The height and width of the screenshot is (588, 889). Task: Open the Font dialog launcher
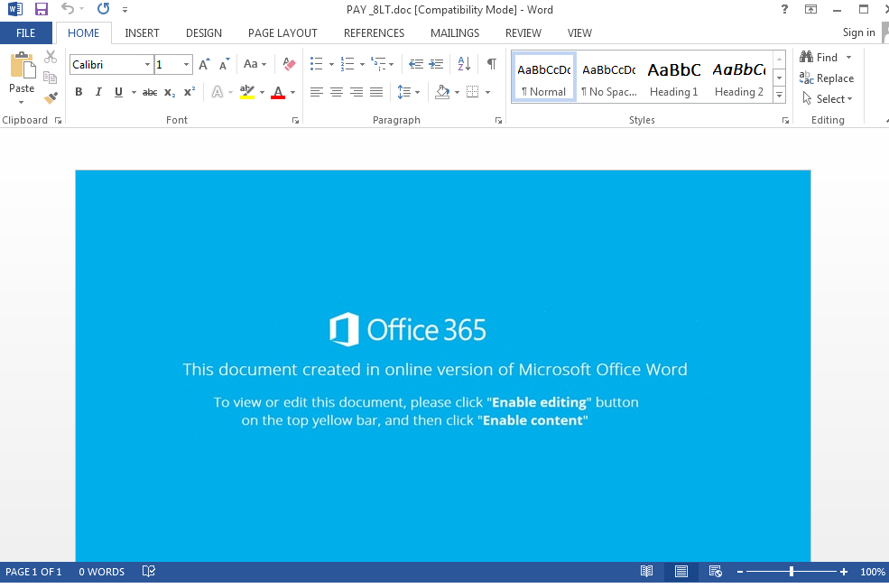coord(295,120)
